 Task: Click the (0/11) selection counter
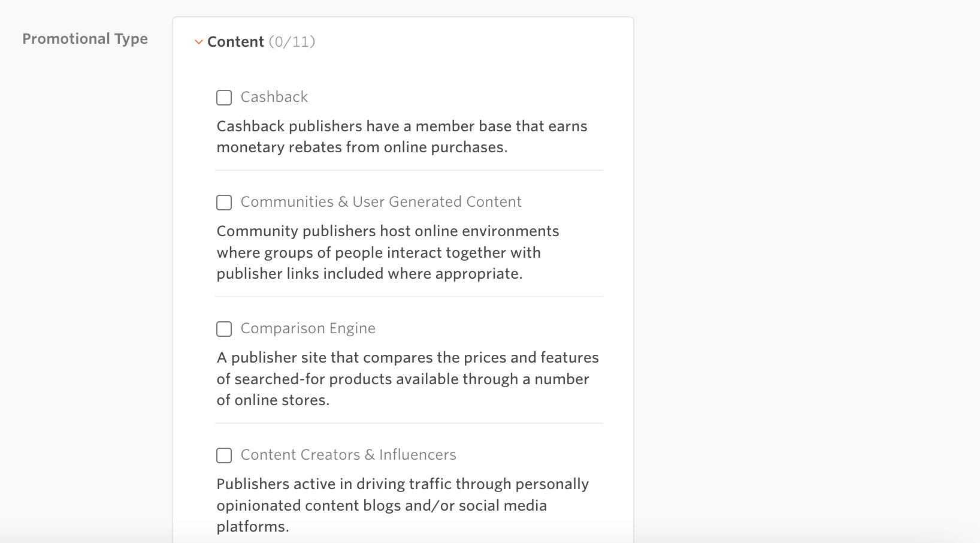pos(292,41)
